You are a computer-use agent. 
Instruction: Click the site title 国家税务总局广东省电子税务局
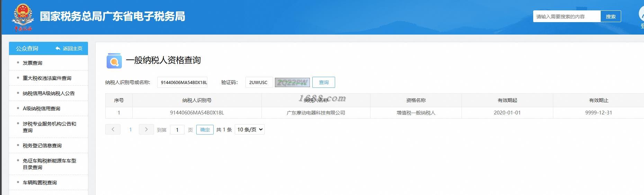[x=113, y=16]
